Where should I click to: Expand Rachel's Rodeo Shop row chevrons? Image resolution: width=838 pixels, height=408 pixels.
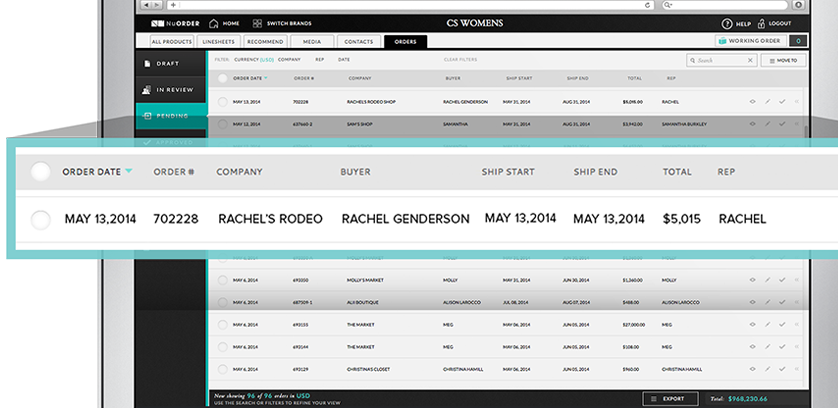tap(797, 102)
